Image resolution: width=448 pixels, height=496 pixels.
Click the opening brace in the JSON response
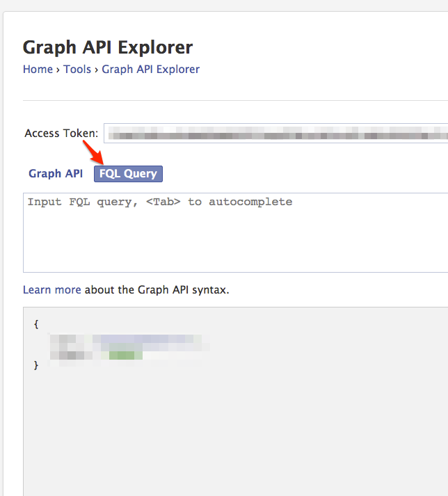36,324
